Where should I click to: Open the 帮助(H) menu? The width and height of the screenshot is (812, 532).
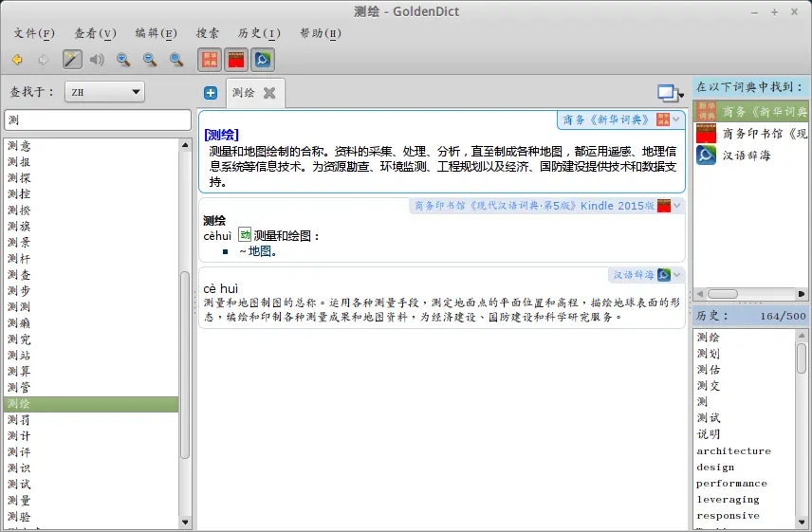[x=321, y=33]
